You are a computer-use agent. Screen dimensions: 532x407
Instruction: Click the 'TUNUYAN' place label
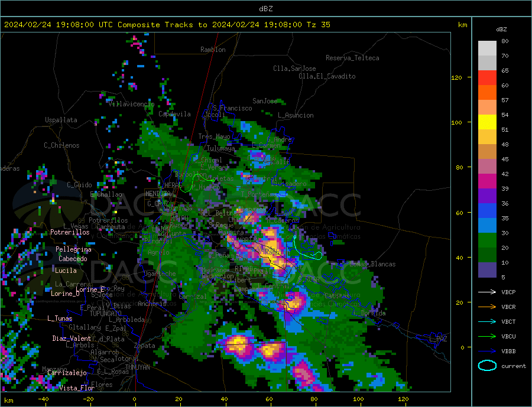(x=137, y=367)
